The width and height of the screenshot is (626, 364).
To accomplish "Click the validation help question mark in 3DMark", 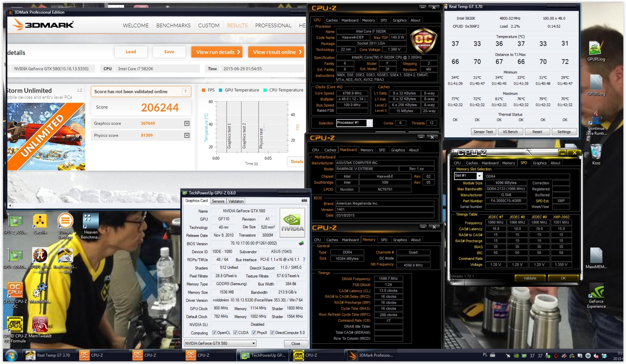I will coord(185,91).
